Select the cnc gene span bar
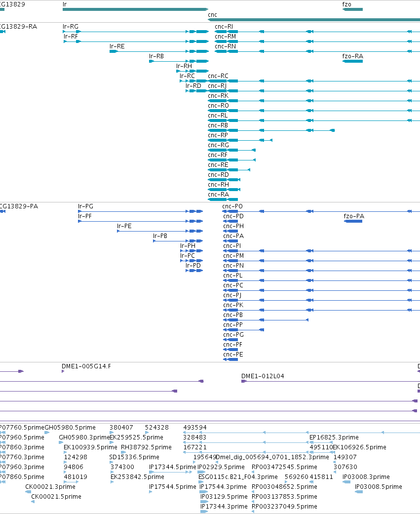The height and width of the screenshot is (514, 420). (x=314, y=20)
